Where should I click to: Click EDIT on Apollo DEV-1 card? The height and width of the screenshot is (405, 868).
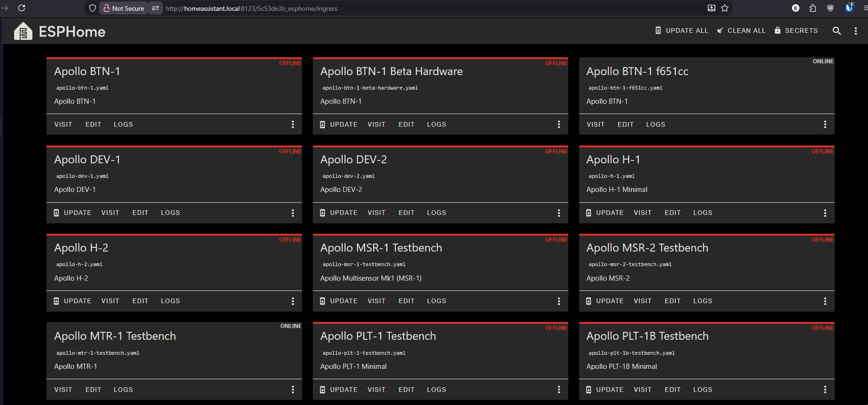pos(140,213)
